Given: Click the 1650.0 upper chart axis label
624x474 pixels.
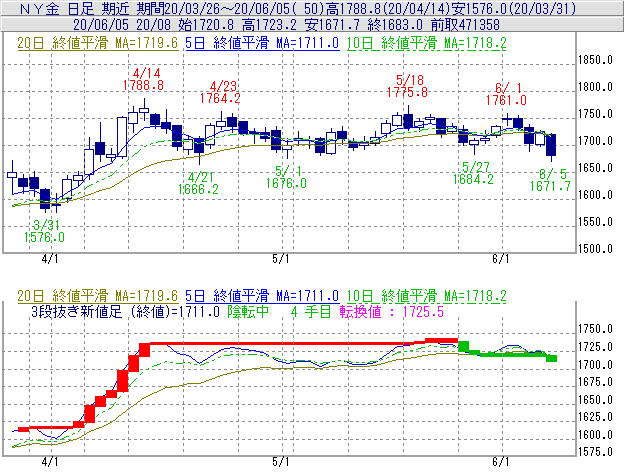Looking at the screenshot, I should (595, 168).
